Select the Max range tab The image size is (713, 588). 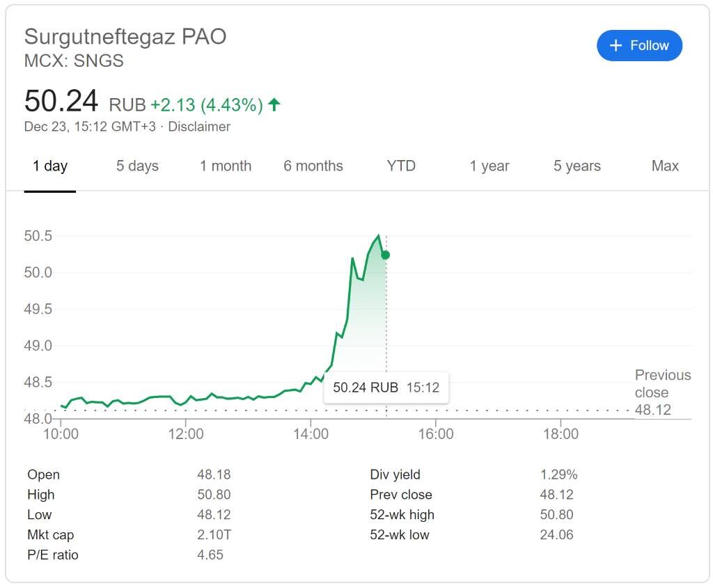click(665, 166)
